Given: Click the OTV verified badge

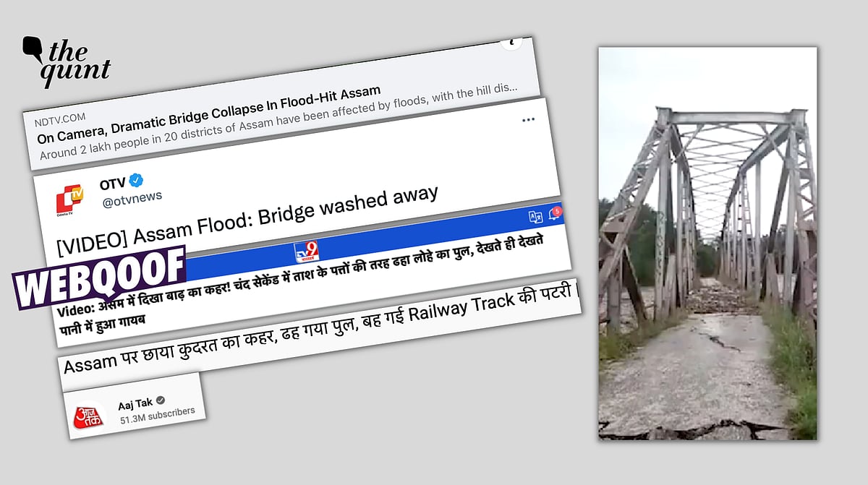Looking at the screenshot, I should tap(135, 179).
